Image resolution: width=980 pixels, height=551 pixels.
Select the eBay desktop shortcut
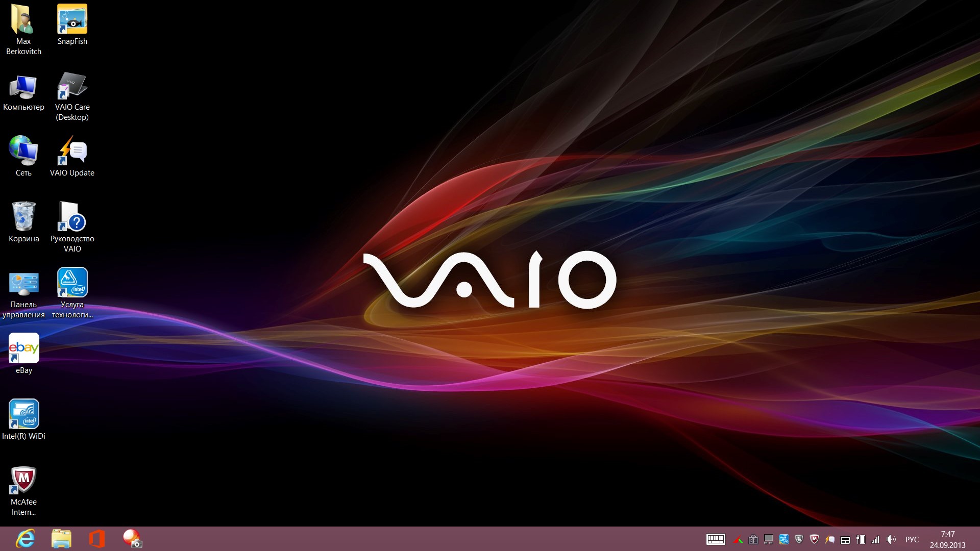pos(23,349)
